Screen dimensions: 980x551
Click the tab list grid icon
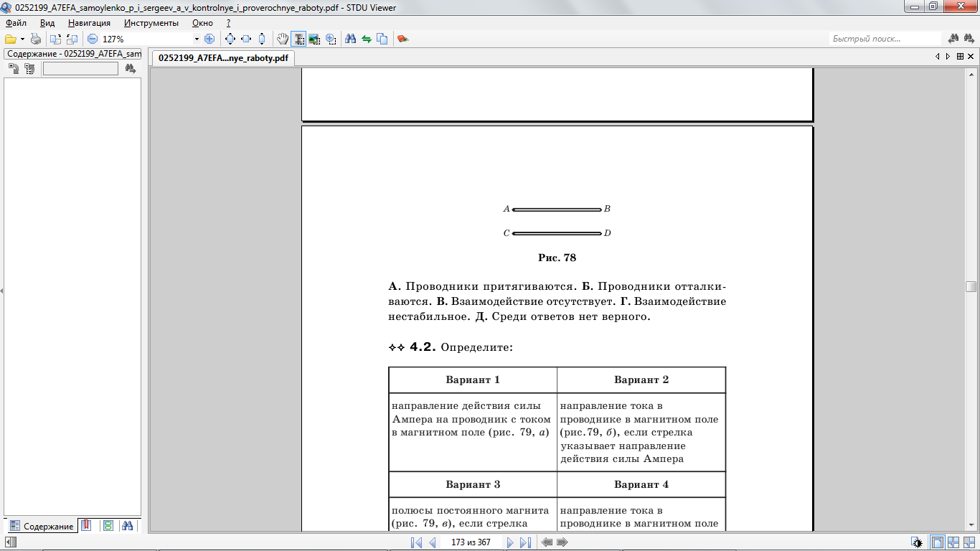tap(960, 57)
